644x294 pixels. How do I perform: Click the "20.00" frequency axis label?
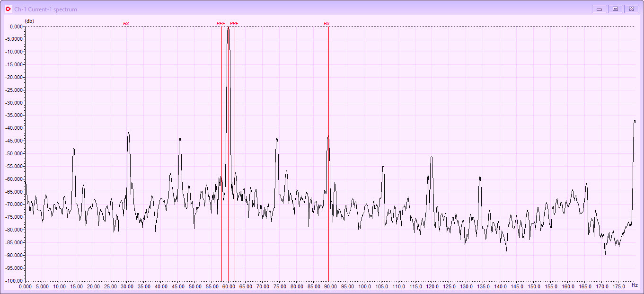(93, 286)
